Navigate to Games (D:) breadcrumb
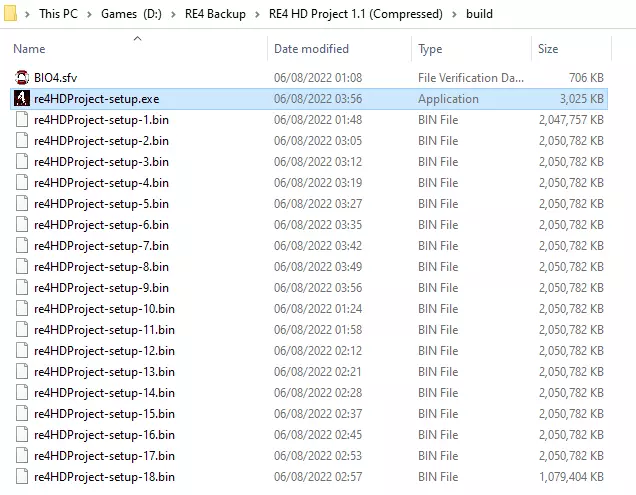 click(x=131, y=14)
